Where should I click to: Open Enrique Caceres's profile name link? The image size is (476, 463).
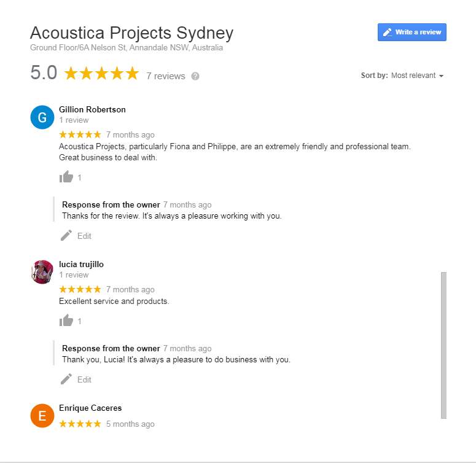(x=90, y=408)
